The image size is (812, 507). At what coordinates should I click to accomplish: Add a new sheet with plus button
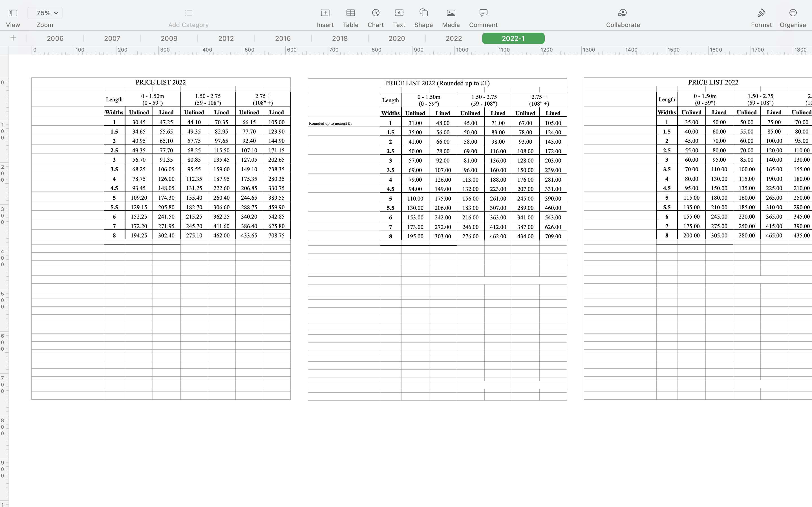(13, 38)
